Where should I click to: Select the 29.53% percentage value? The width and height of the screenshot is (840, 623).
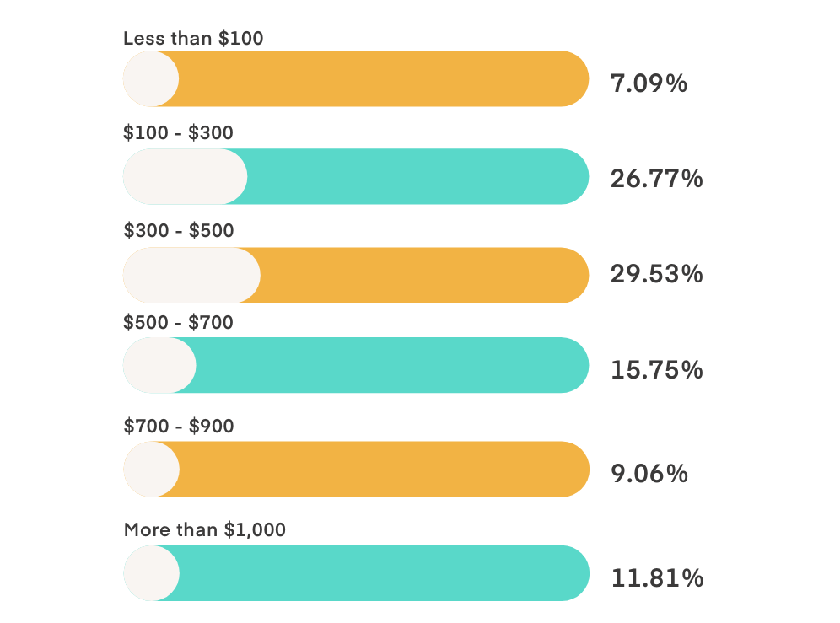(x=656, y=274)
